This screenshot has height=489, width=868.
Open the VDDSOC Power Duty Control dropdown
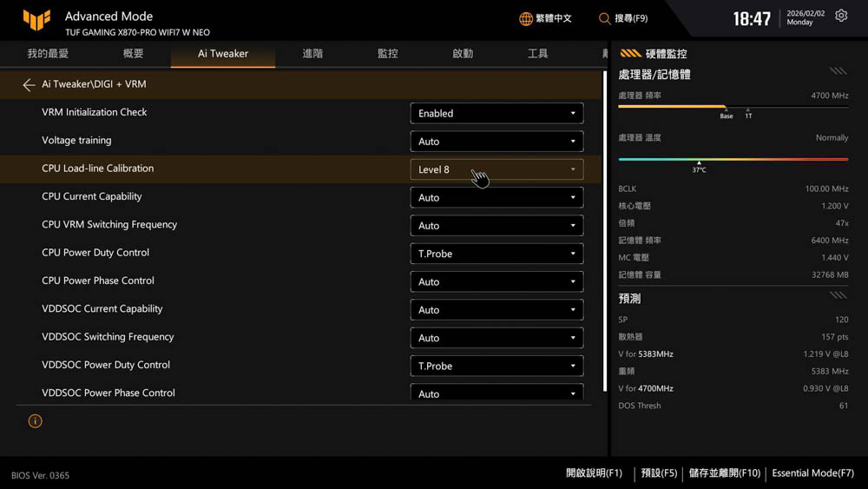pos(496,366)
